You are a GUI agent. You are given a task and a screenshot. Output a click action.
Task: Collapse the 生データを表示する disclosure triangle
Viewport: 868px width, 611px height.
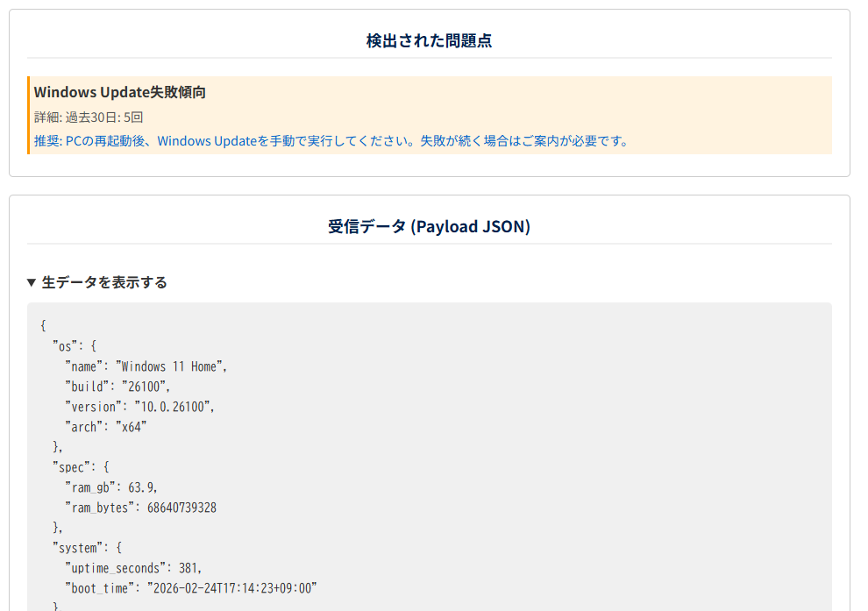[32, 282]
